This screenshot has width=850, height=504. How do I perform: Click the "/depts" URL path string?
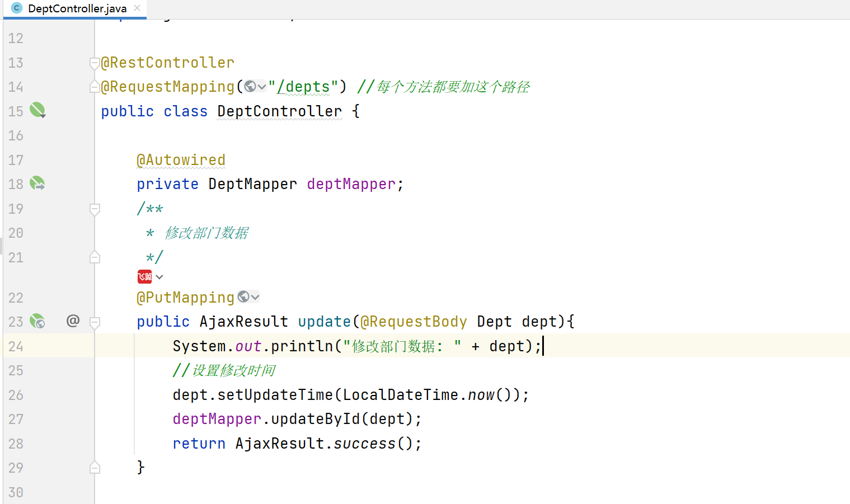(303, 87)
